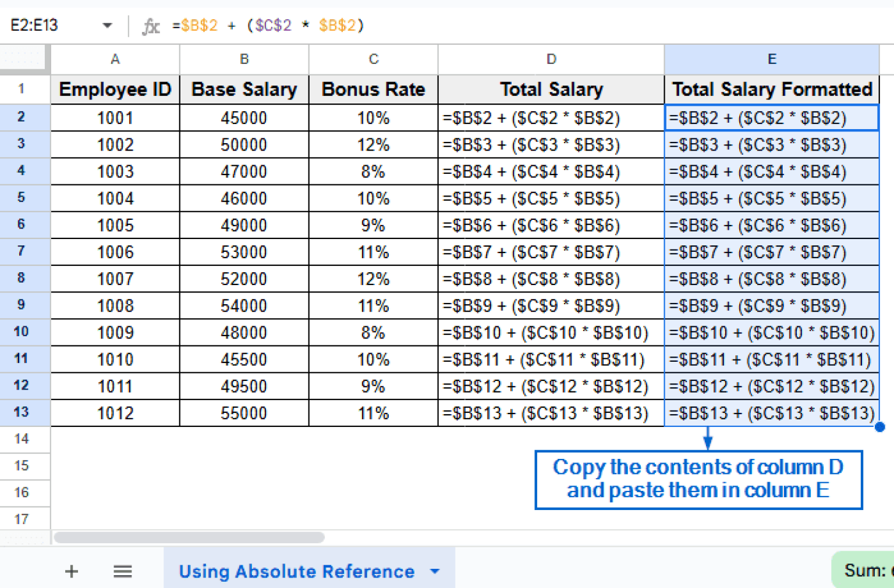The height and width of the screenshot is (588, 894).
Task: Click the blue fill handle dot
Action: [x=879, y=427]
